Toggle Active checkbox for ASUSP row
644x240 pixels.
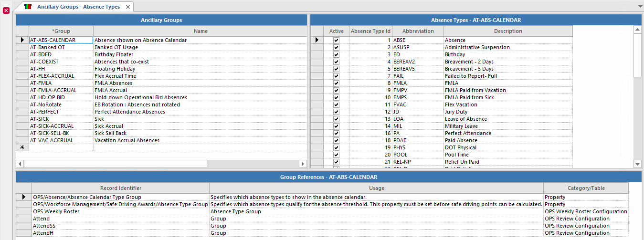click(337, 47)
